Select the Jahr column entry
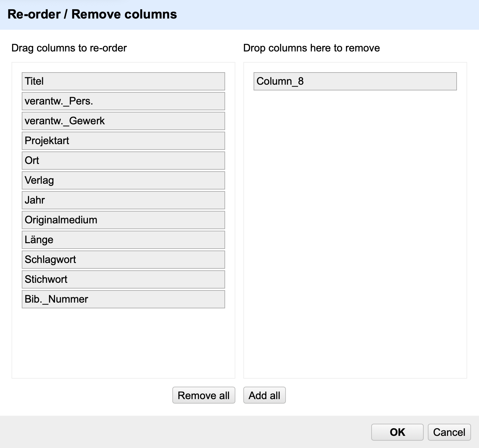Viewport: 479px width, 448px height. 123,200
